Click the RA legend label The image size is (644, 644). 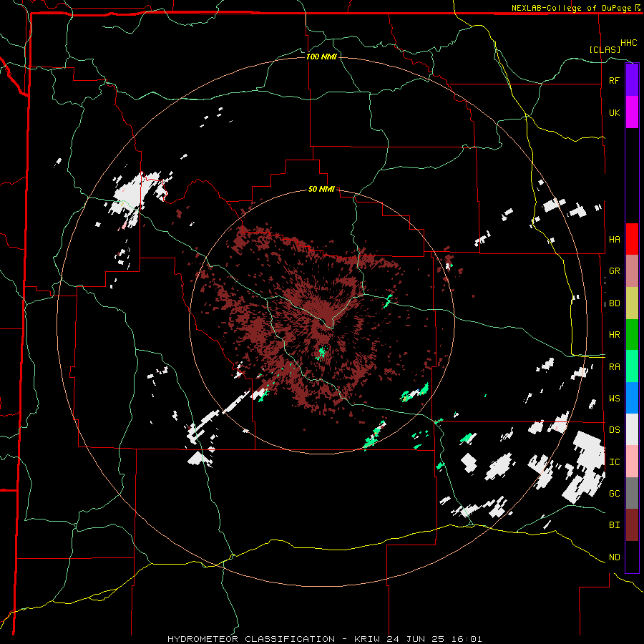pos(614,367)
